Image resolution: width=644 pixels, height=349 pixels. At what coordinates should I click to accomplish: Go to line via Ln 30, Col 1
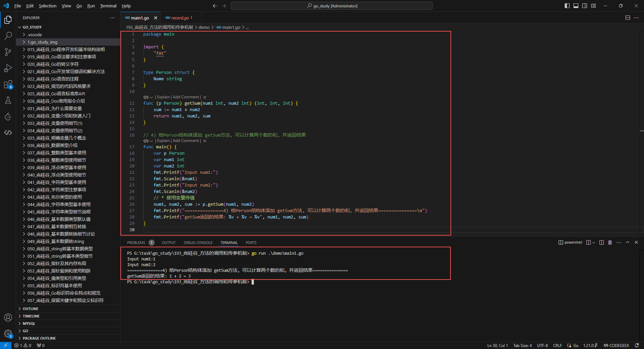(497, 345)
